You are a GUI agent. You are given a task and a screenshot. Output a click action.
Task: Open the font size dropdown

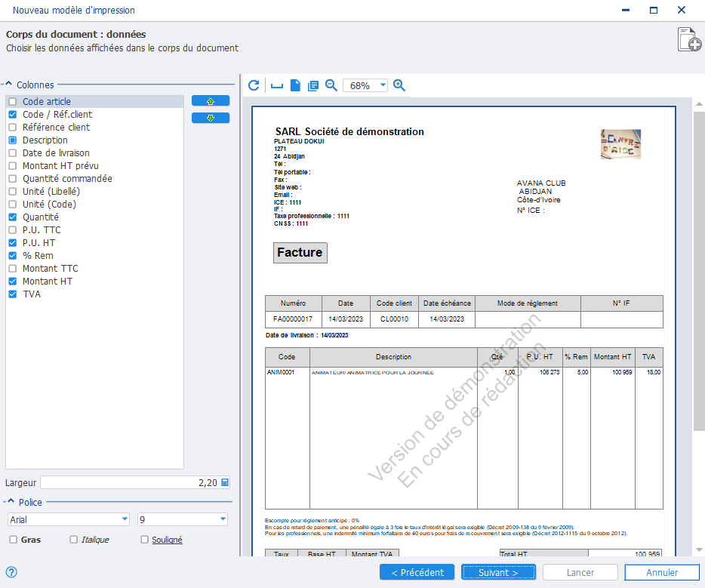coord(223,519)
